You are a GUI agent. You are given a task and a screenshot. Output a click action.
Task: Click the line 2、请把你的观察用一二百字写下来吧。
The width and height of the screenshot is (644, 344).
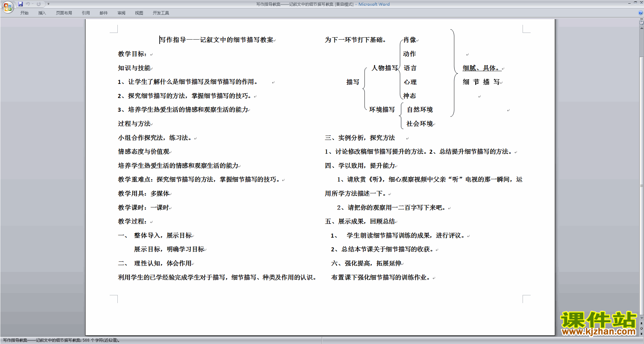tap(392, 208)
